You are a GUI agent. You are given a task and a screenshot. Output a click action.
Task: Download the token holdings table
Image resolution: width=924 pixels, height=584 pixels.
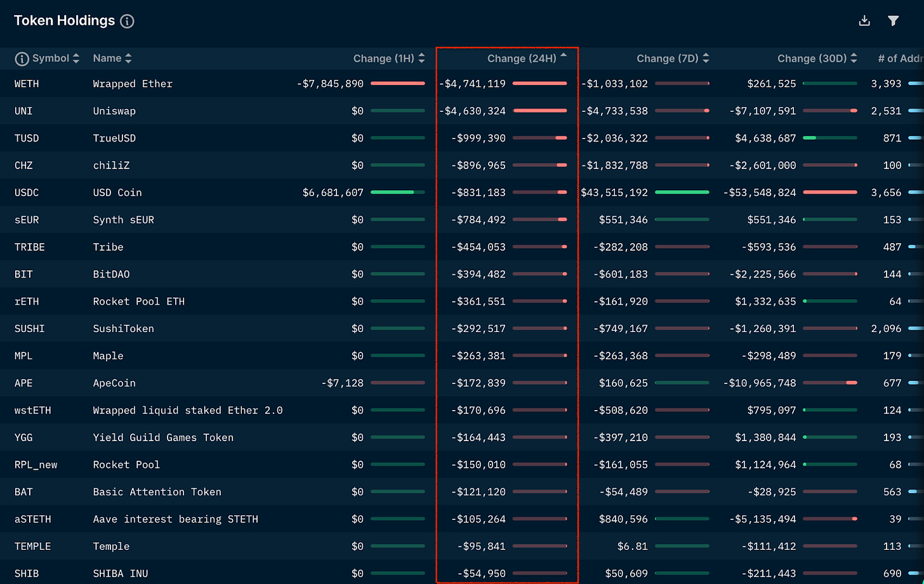point(864,21)
